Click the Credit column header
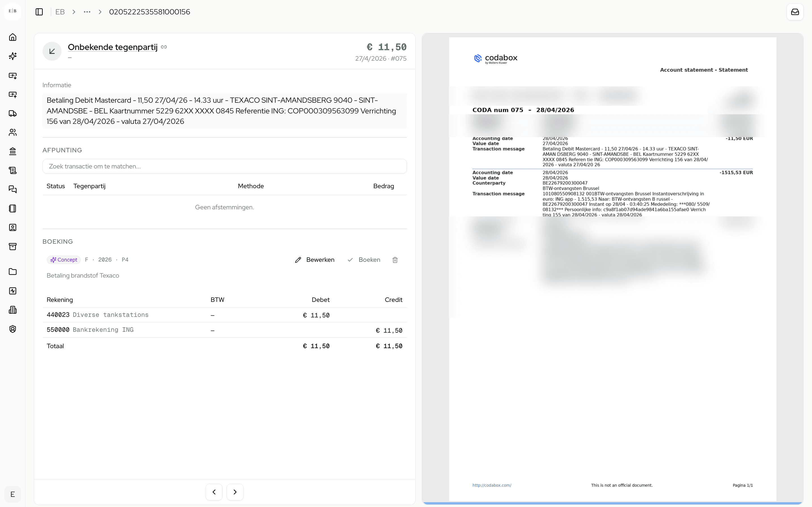812x507 pixels. 394,300
